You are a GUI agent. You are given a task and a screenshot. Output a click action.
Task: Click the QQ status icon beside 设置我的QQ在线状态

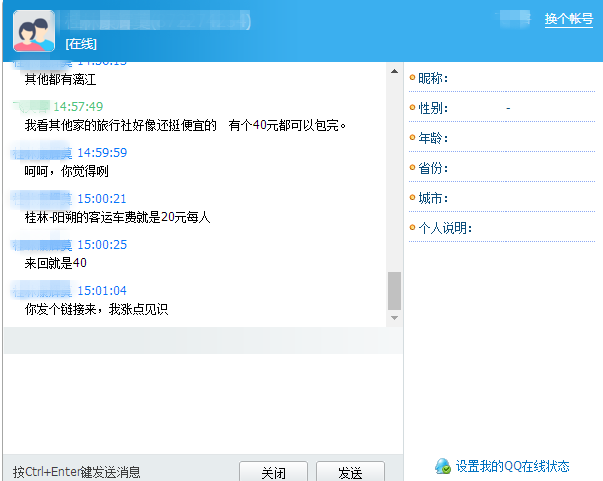click(x=442, y=466)
